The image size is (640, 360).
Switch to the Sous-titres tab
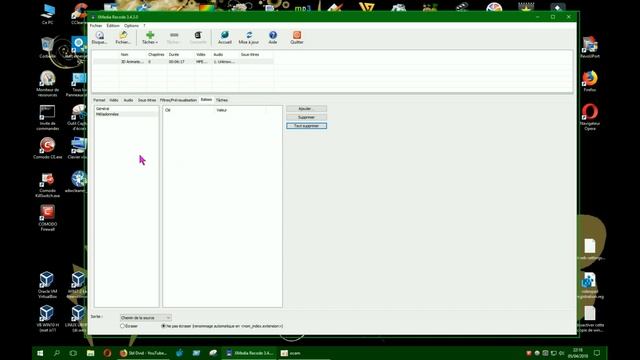point(147,100)
